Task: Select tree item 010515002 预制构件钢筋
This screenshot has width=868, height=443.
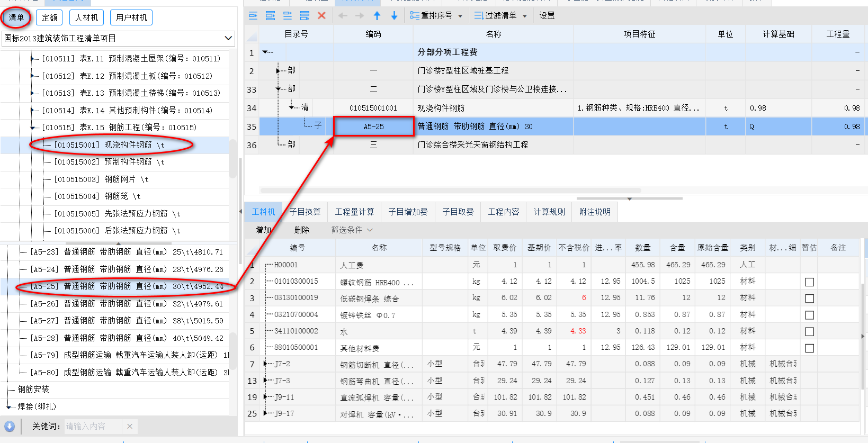Action: [x=109, y=162]
